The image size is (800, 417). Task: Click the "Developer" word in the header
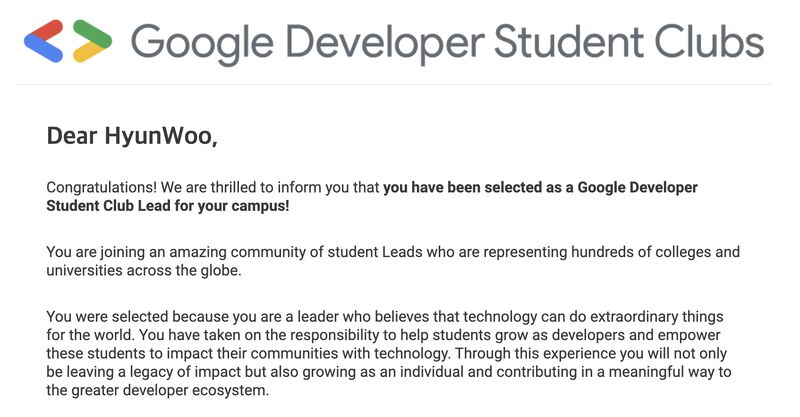click(385, 44)
